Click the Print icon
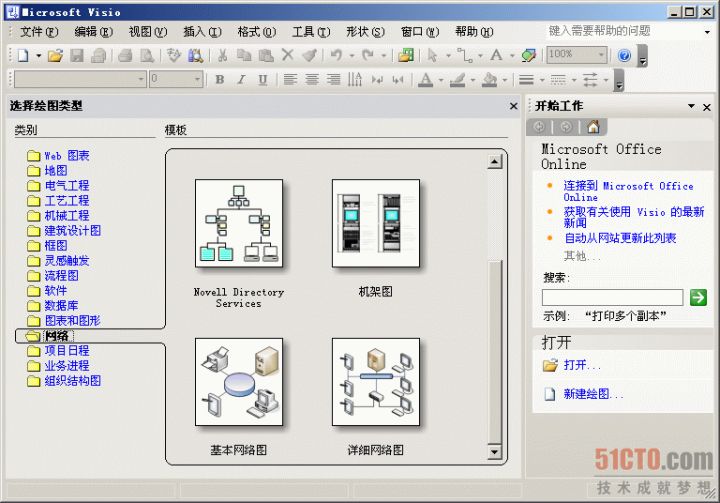The height and width of the screenshot is (503, 720). (x=125, y=56)
